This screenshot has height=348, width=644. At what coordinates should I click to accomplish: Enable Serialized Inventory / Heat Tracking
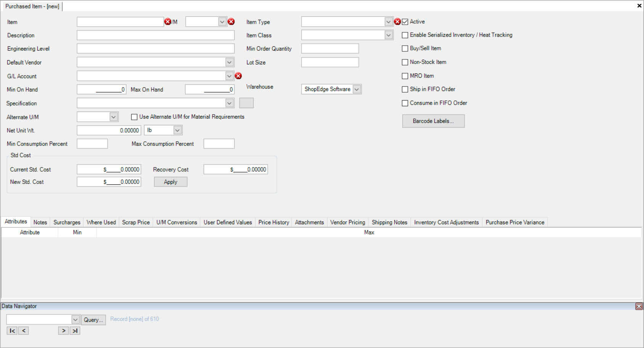(405, 35)
